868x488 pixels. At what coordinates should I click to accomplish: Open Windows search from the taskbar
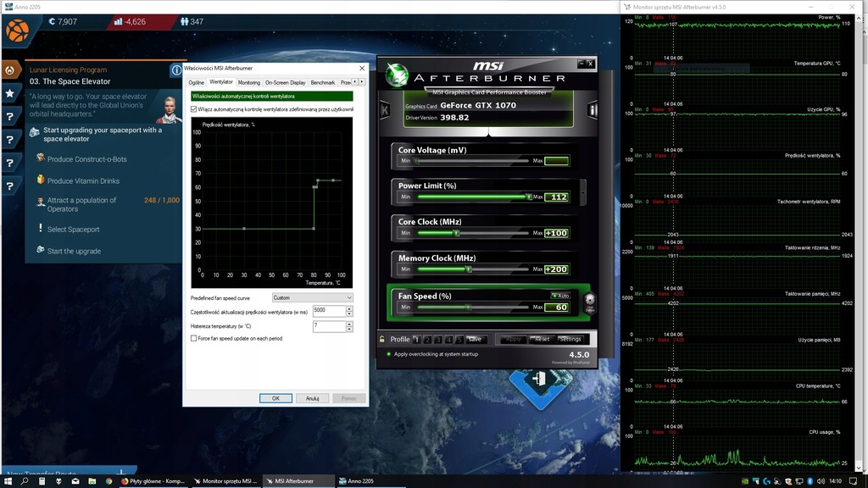(x=25, y=481)
